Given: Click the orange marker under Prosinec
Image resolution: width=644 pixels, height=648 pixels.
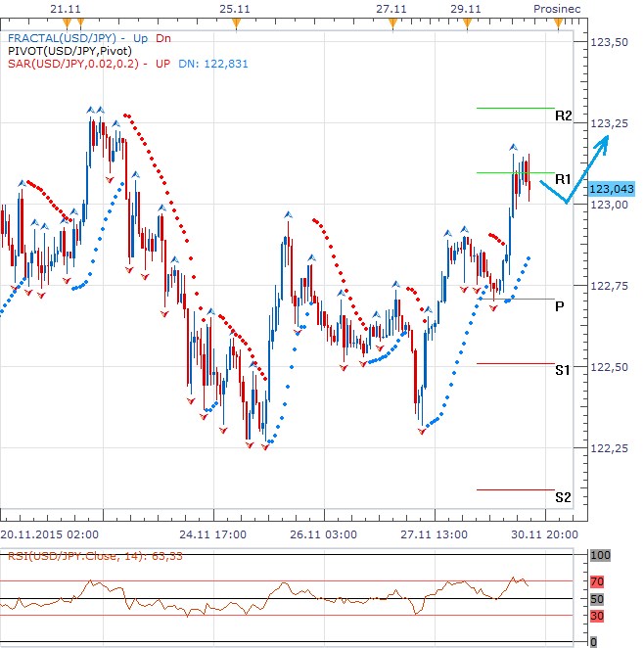Looking at the screenshot, I should point(559,22).
